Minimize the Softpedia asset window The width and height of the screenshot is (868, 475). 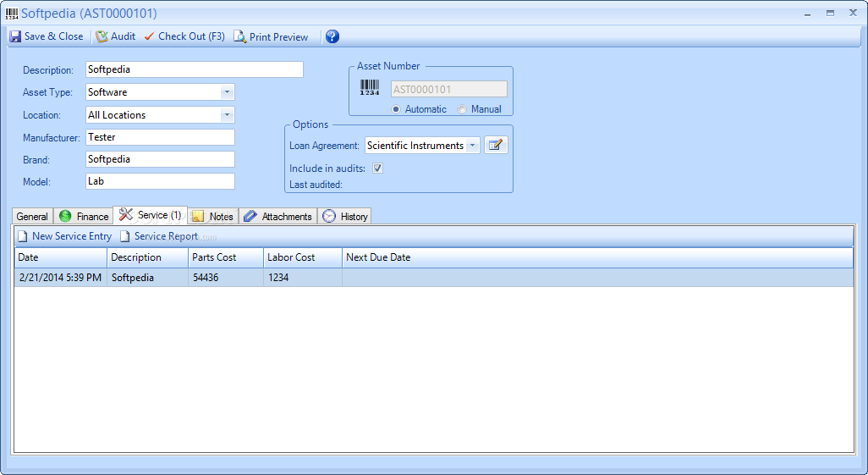[x=808, y=14]
